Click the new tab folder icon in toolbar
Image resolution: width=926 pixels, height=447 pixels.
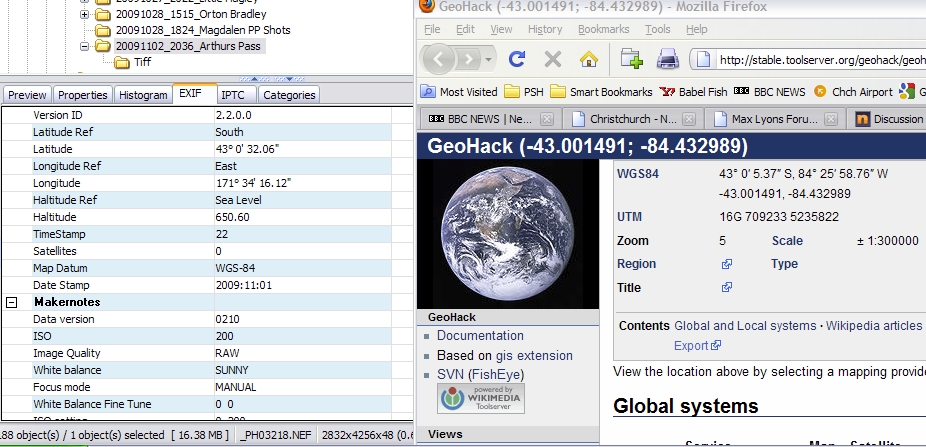631,59
